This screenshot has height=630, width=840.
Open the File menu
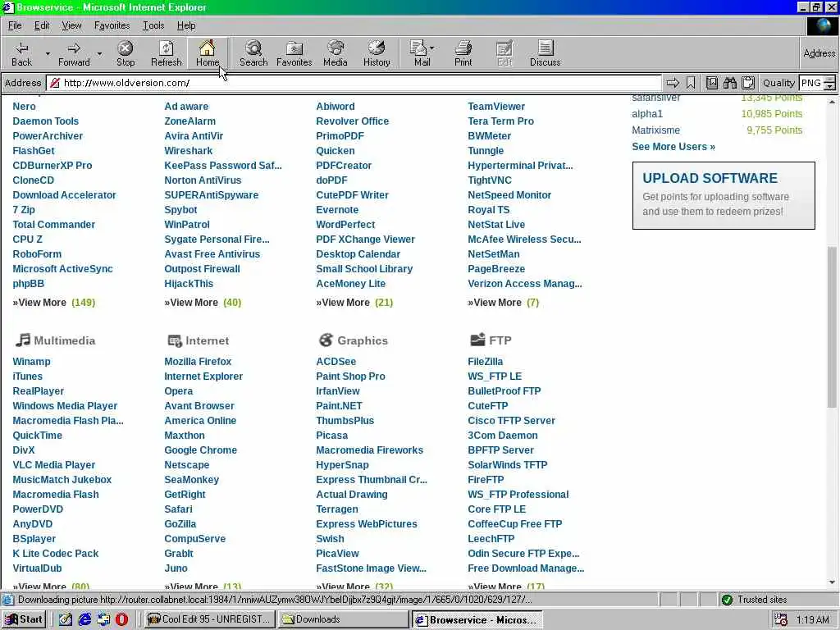point(15,25)
